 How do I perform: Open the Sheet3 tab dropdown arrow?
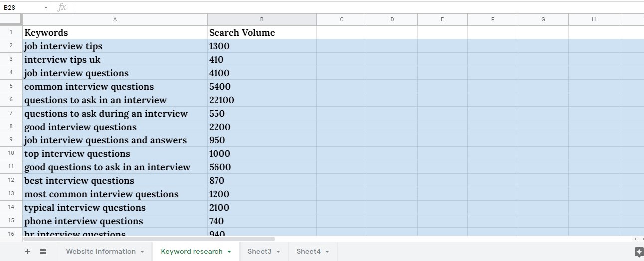pos(278,252)
